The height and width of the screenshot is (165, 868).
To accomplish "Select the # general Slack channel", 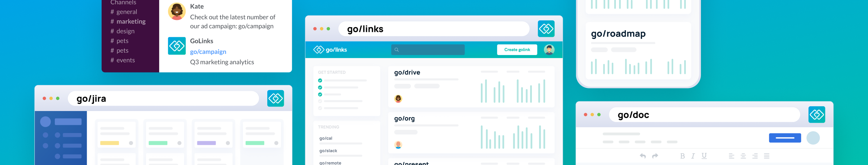I will click(x=124, y=12).
